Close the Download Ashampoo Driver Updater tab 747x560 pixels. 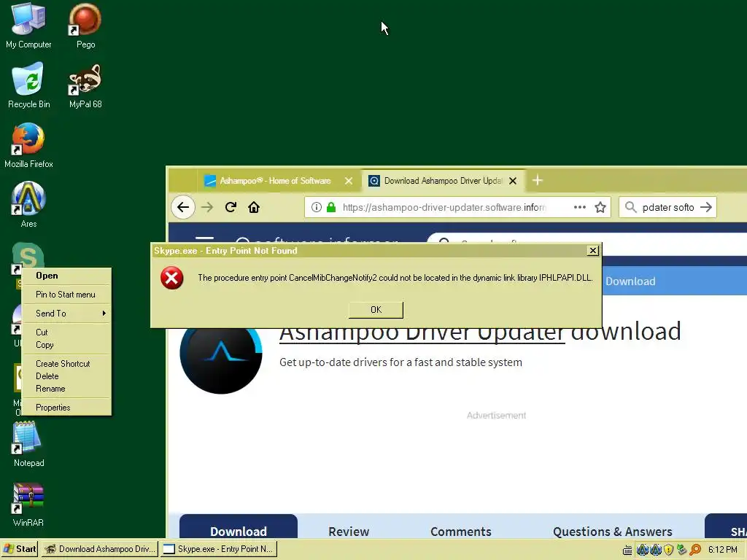pyautogui.click(x=513, y=181)
